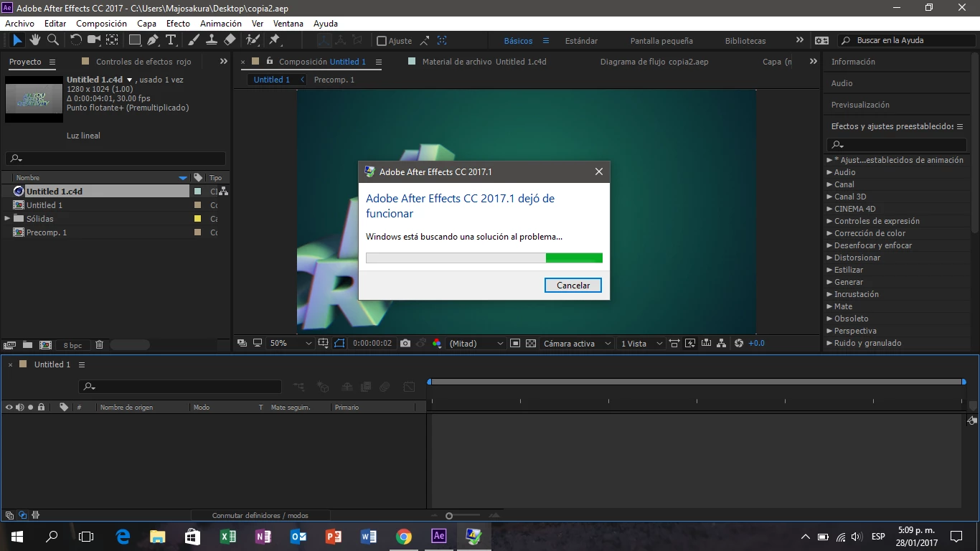Select the Rectangle shape tool
The width and height of the screenshot is (980, 551).
pos(136,40)
